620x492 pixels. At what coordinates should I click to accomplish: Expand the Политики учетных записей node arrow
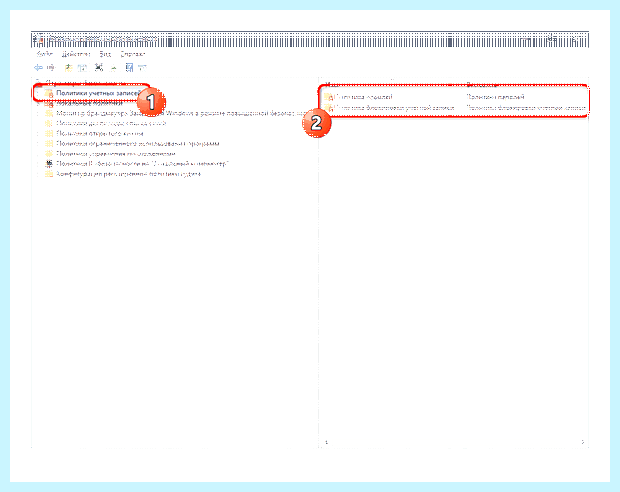click(38, 93)
